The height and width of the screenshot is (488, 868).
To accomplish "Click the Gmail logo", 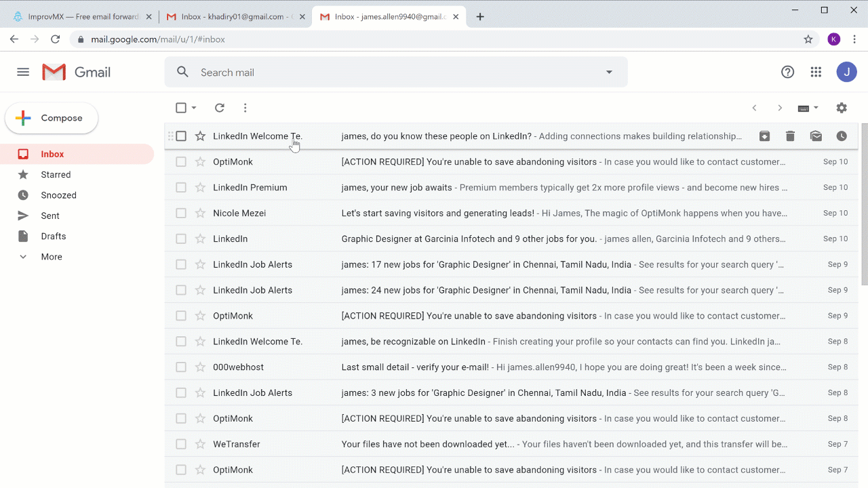I will [x=77, y=72].
